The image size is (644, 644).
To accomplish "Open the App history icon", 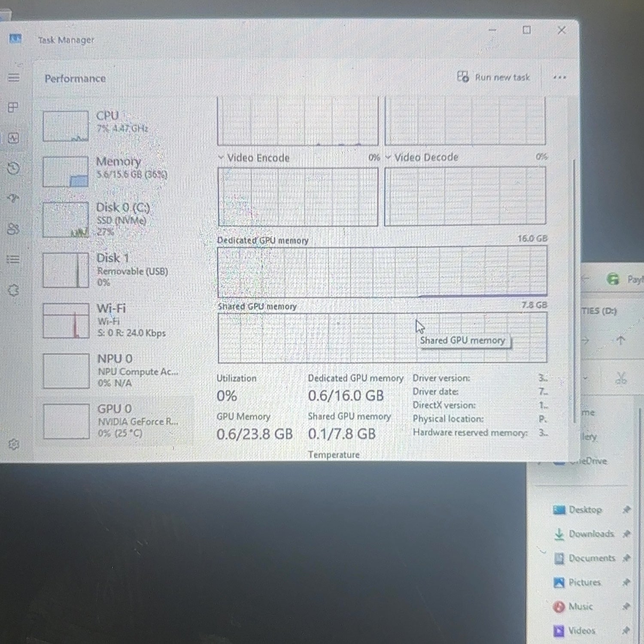I will click(13, 168).
